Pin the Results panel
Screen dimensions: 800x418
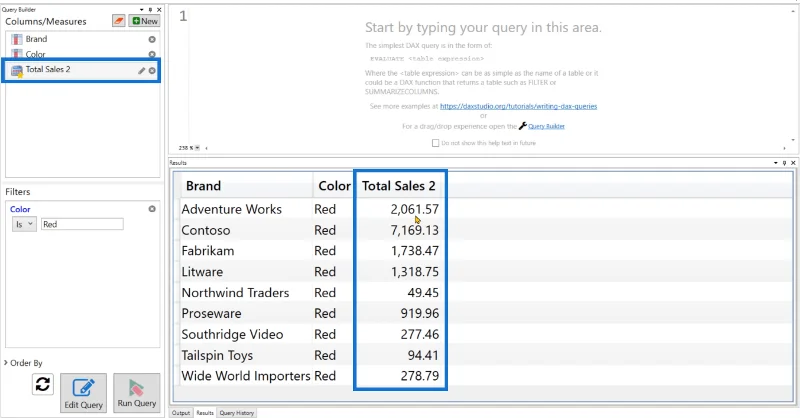coord(784,163)
